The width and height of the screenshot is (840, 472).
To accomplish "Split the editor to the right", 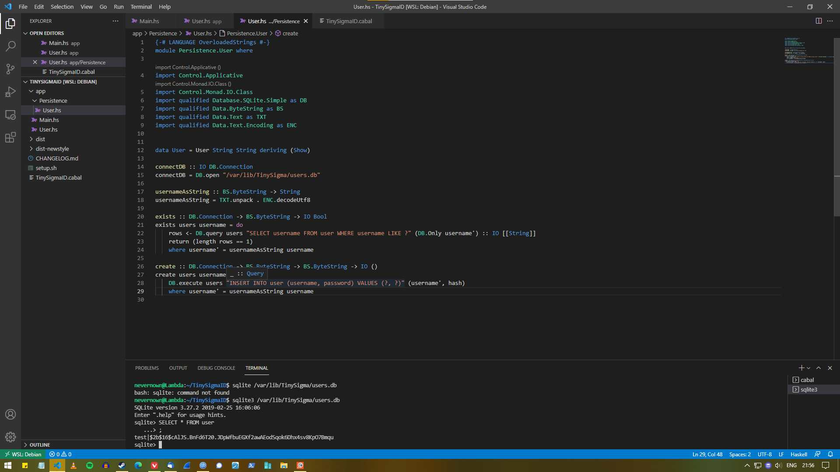I will pyautogui.click(x=819, y=21).
